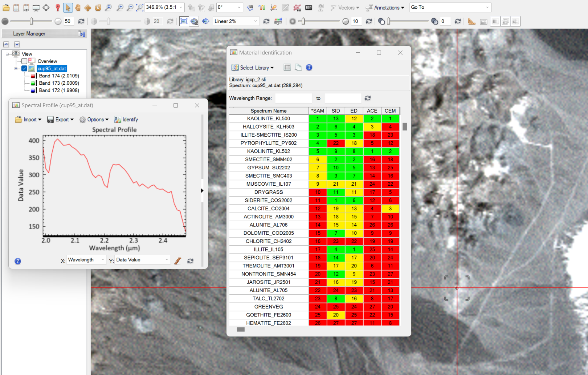Click Identify in Spectral Profile
The height and width of the screenshot is (375, 588).
[x=126, y=120]
